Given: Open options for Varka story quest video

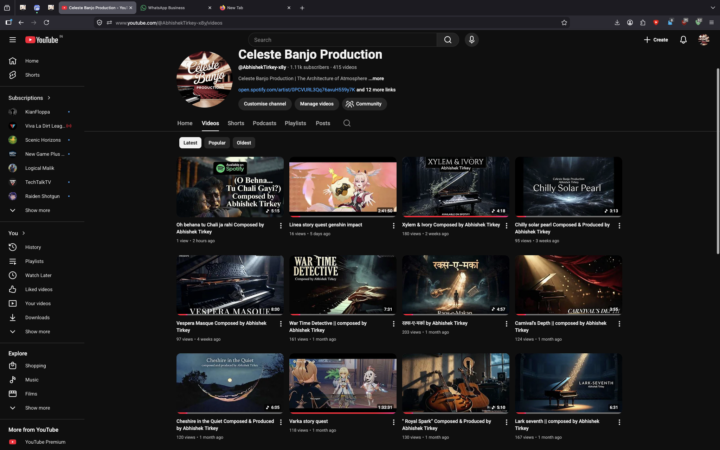Looking at the screenshot, I should (x=394, y=422).
